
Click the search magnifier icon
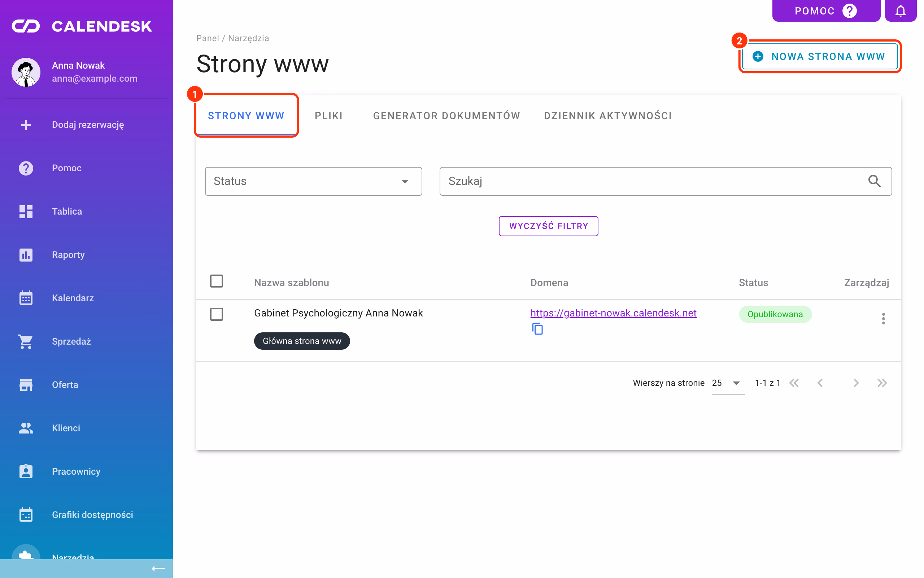[x=874, y=181]
